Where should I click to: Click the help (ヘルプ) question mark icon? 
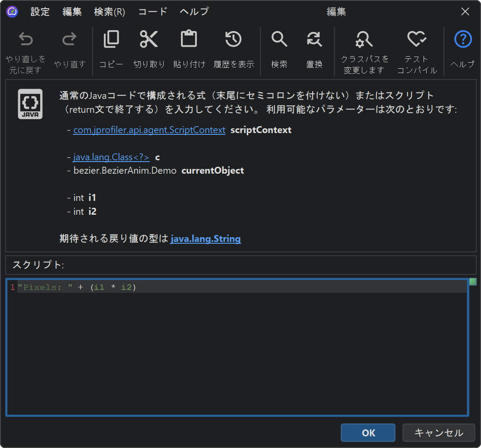coord(462,40)
